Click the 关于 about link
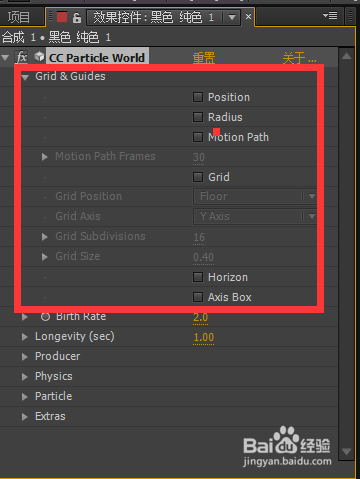Screen dimensions: 360x479 (299, 58)
